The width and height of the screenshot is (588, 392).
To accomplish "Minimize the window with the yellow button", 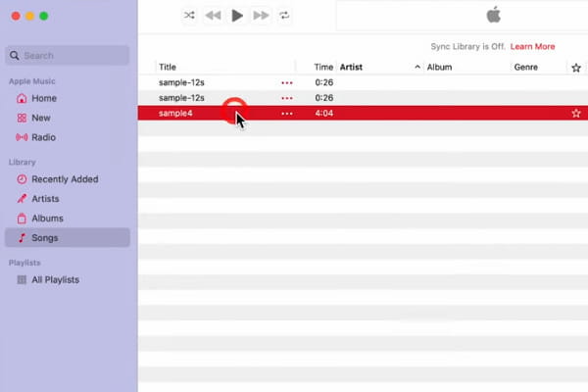I will 30,16.
